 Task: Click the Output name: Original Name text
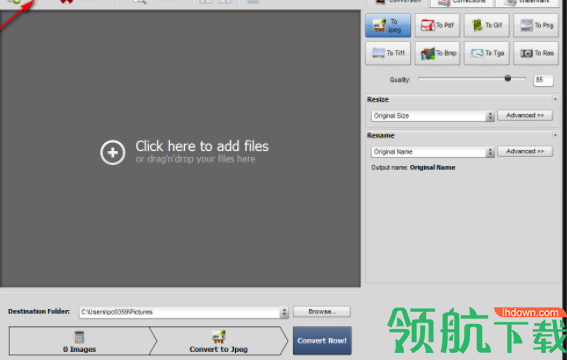(x=413, y=167)
